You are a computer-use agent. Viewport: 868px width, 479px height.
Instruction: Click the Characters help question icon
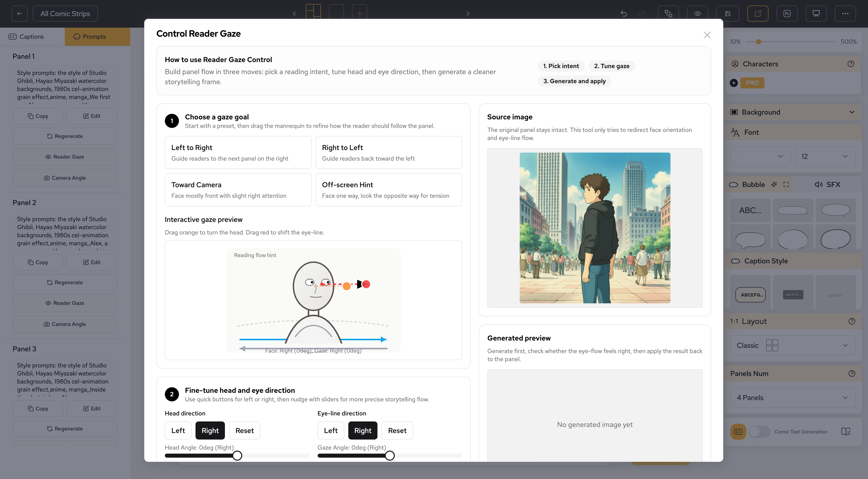[851, 64]
